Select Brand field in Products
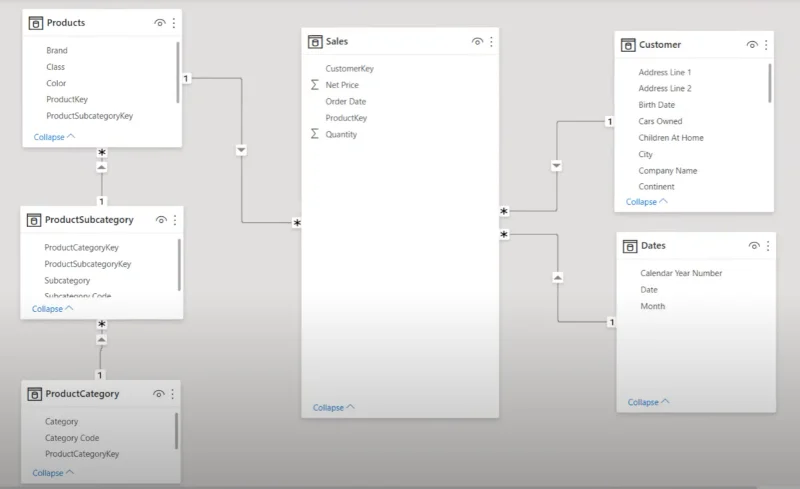The image size is (800, 489). point(57,51)
